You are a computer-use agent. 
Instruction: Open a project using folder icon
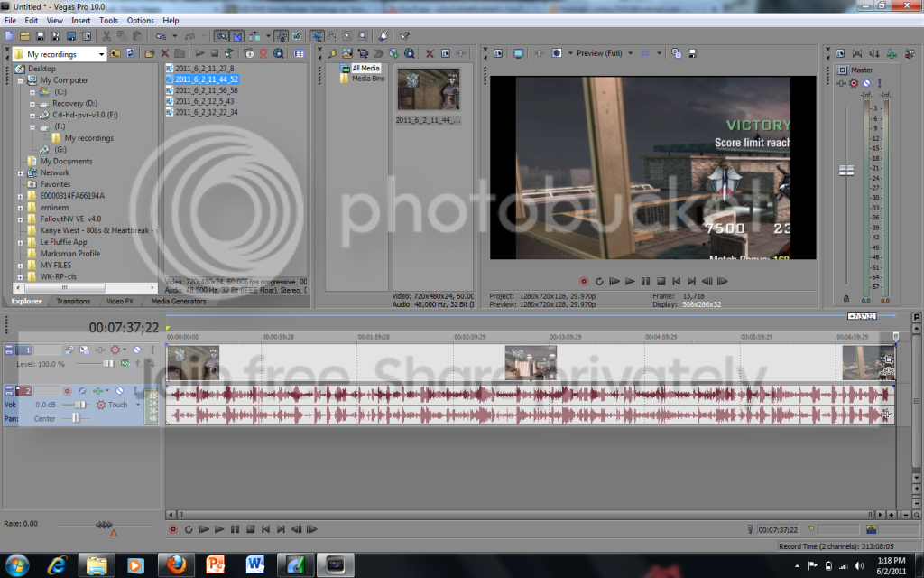tap(24, 36)
